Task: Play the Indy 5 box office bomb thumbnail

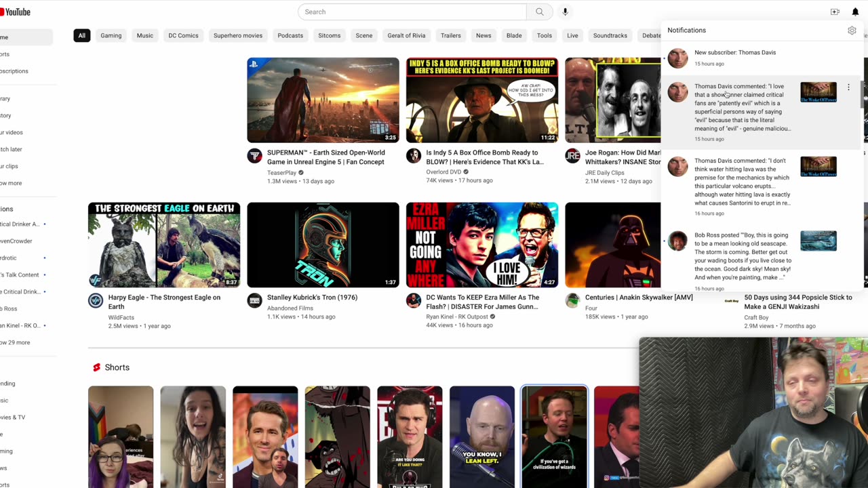Action: click(x=482, y=100)
